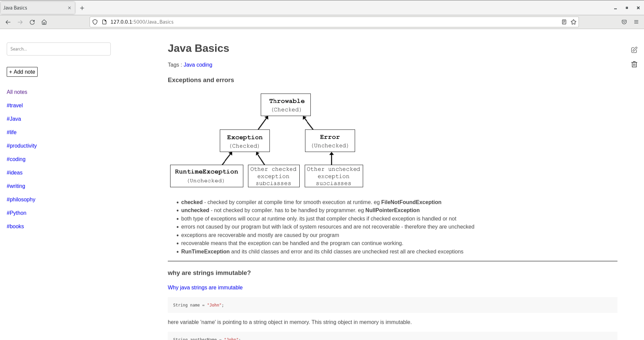Screen dimensions: 644x340
Task: Open the browser home icon
Action: click(x=44, y=22)
